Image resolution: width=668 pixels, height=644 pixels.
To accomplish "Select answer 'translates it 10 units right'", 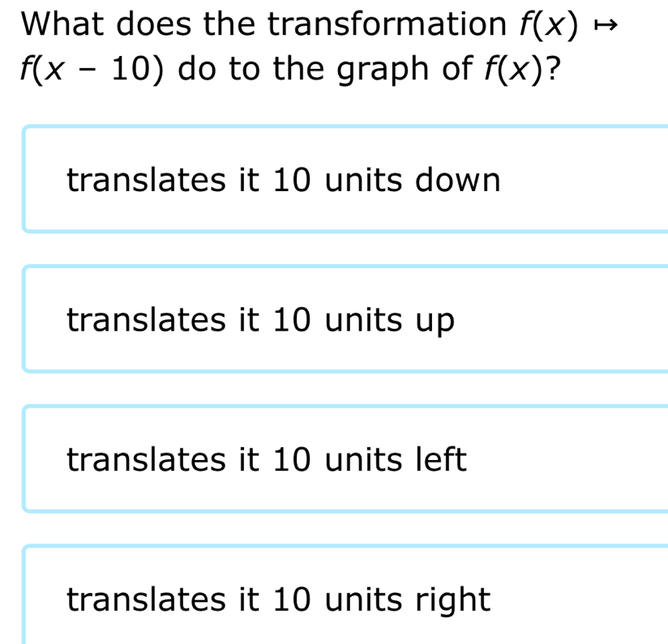I will (x=345, y=595).
